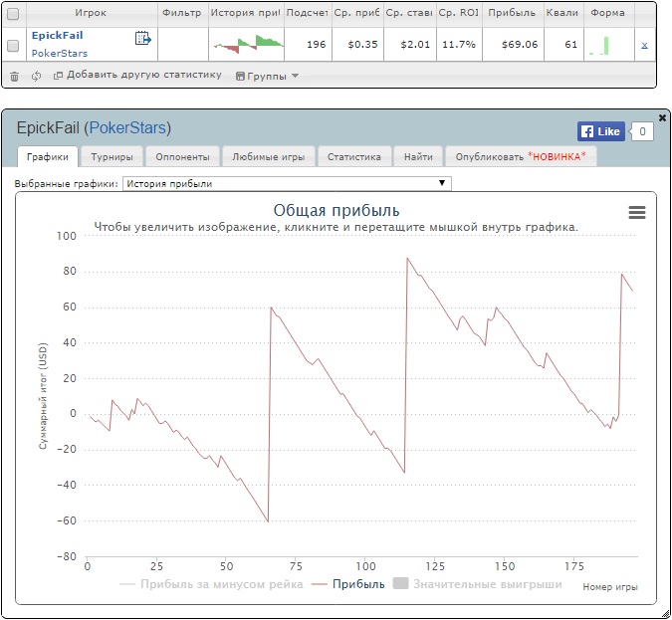The width and height of the screenshot is (672, 620).
Task: Toggle Значительные выигрыши legend item
Action: coord(478,584)
